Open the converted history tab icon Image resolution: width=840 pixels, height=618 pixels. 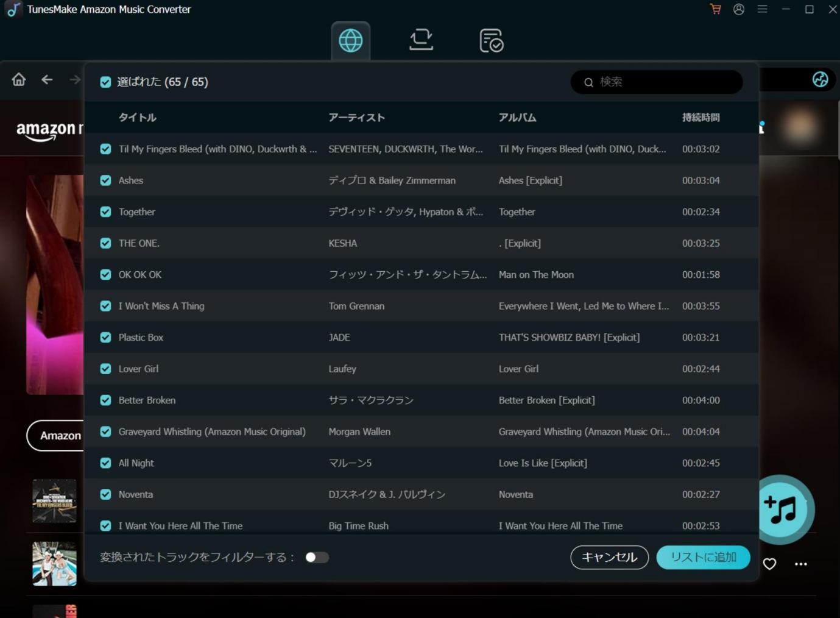click(x=491, y=40)
